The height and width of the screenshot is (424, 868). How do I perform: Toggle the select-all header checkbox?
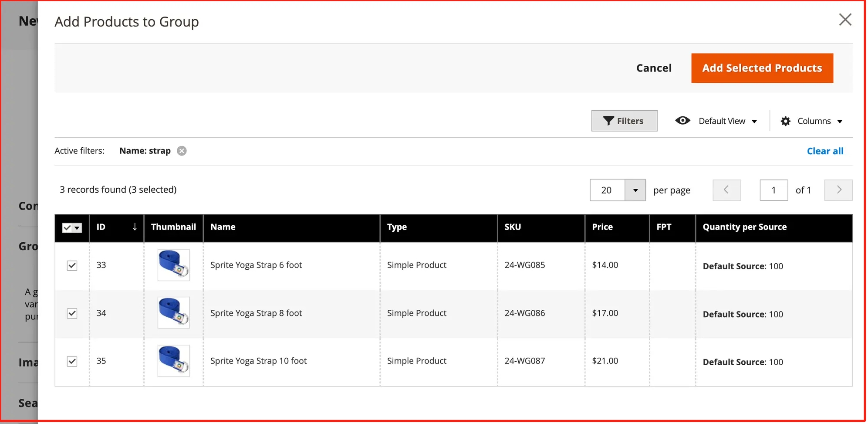pyautogui.click(x=67, y=227)
